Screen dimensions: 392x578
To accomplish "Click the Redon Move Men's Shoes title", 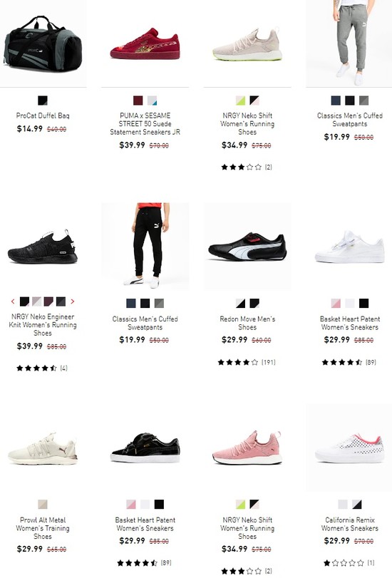I will coord(247,323).
